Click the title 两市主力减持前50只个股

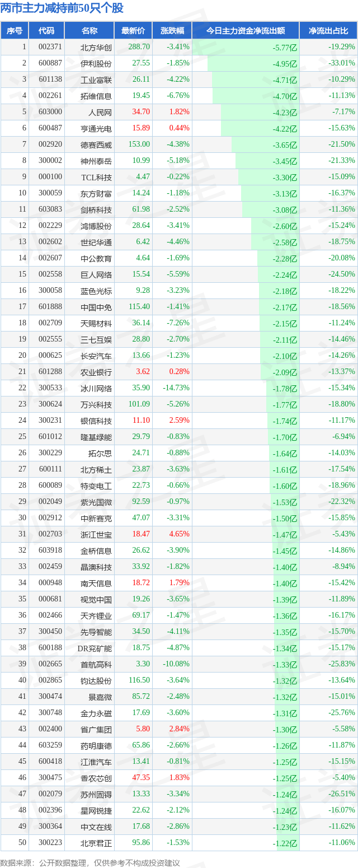[62, 8]
